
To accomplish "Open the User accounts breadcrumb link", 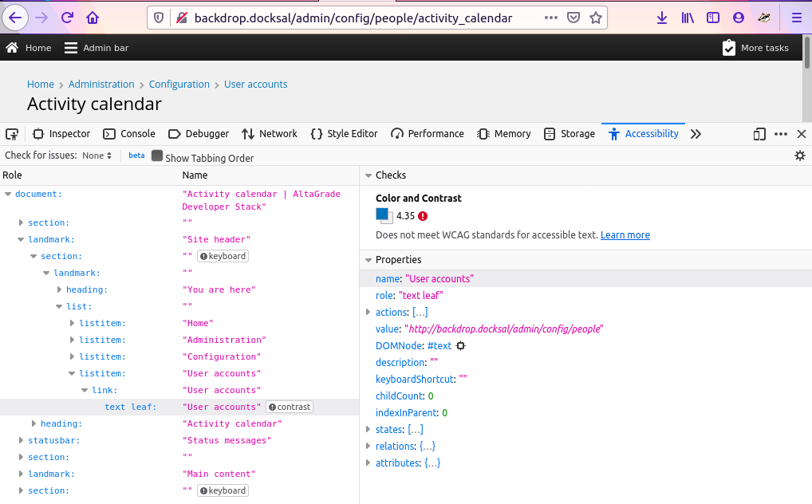I will (255, 85).
